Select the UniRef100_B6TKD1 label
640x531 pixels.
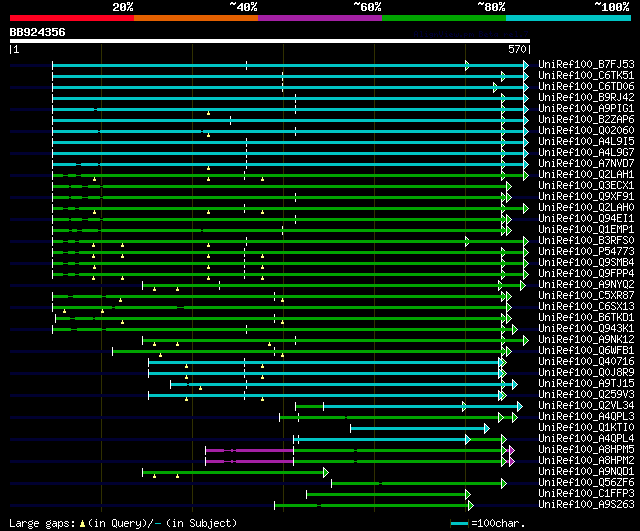[x=586, y=318]
